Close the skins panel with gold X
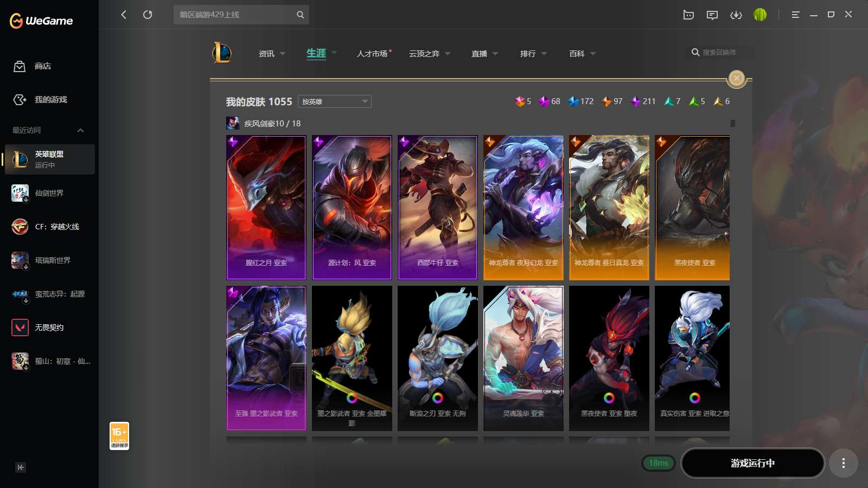 [737, 79]
